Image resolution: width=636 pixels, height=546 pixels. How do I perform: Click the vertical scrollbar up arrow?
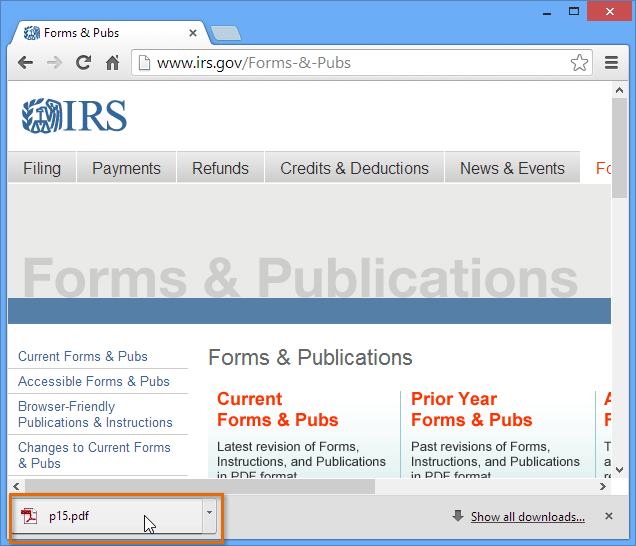619,90
